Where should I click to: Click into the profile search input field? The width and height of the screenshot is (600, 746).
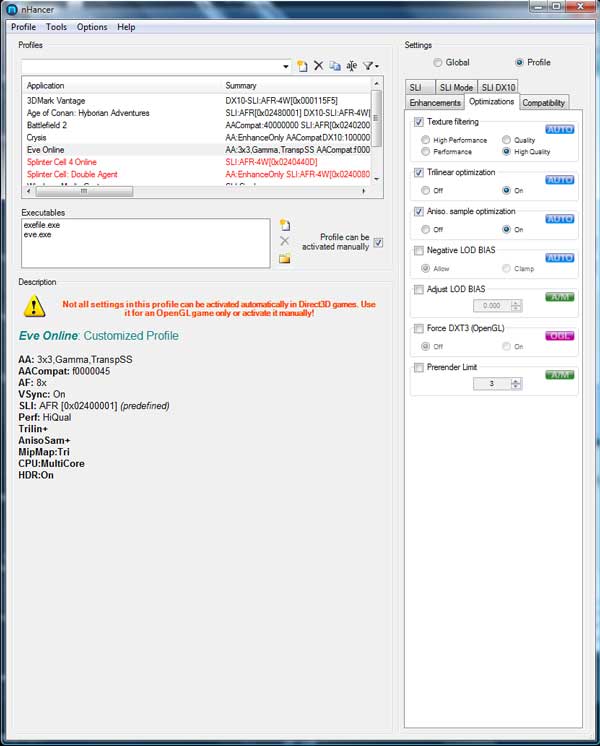(x=151, y=66)
